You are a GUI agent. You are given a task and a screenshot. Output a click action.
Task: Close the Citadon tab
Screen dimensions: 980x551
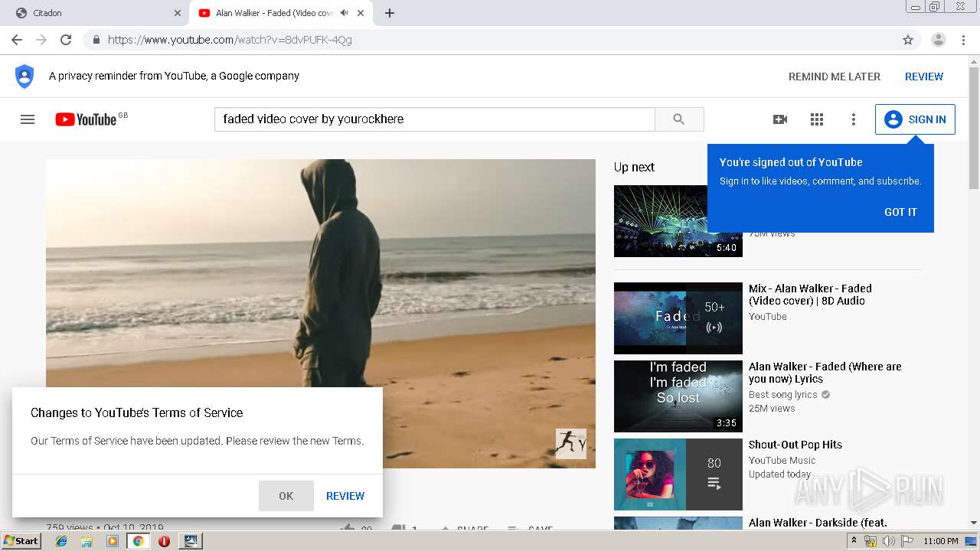pos(178,13)
